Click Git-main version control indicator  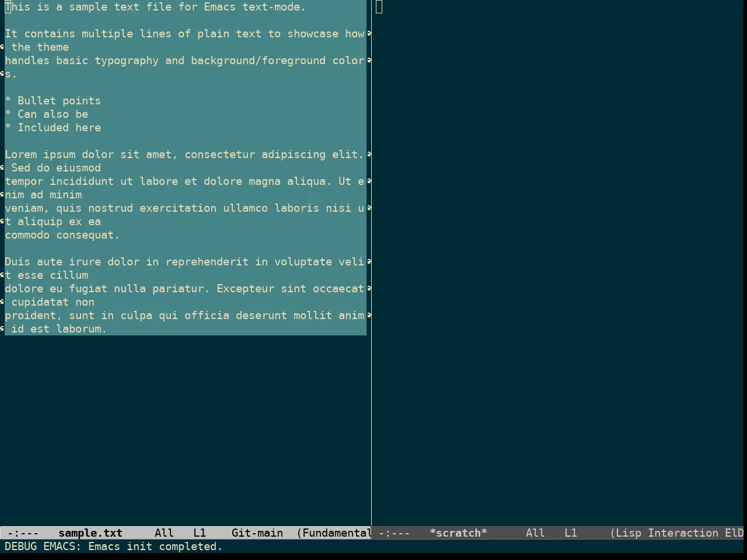tap(257, 533)
